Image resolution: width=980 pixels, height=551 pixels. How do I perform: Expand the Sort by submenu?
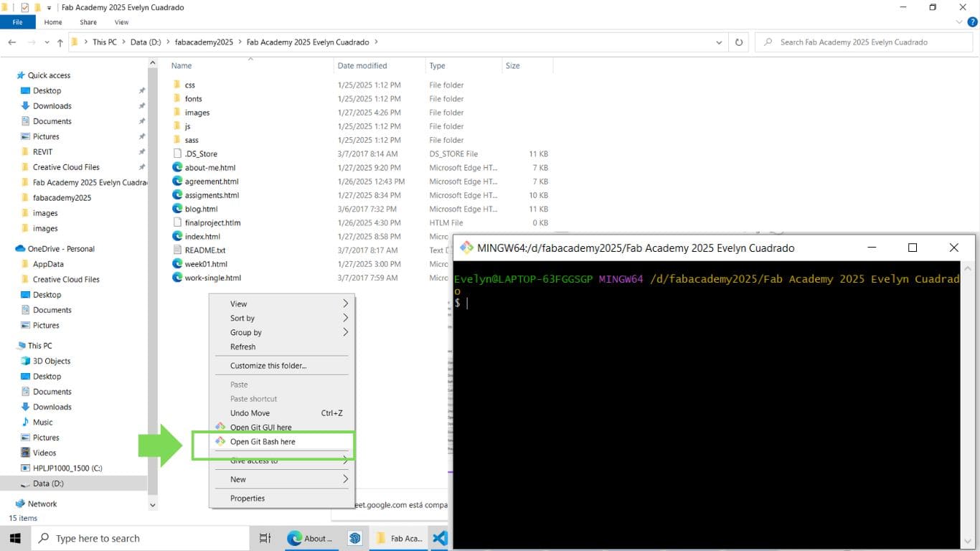pos(345,318)
